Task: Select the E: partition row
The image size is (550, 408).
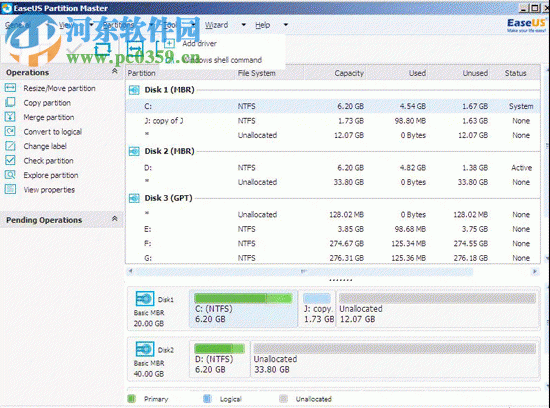Action: click(x=333, y=229)
